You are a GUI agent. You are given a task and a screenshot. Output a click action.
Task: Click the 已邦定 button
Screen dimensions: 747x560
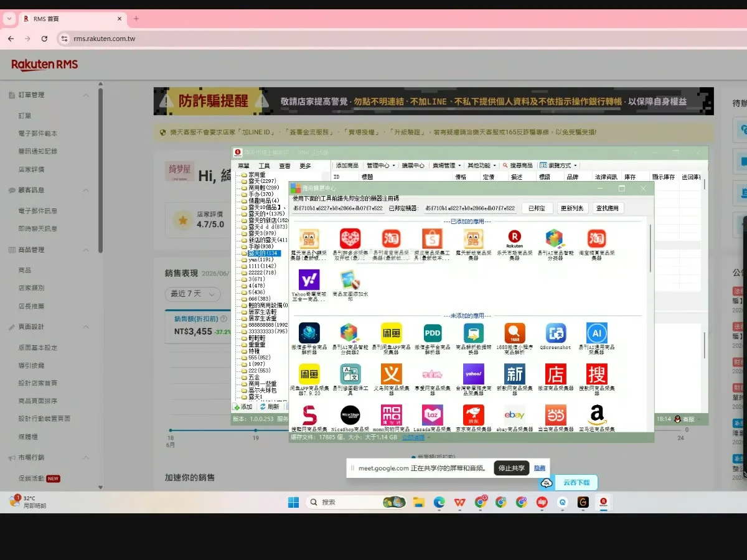537,208
